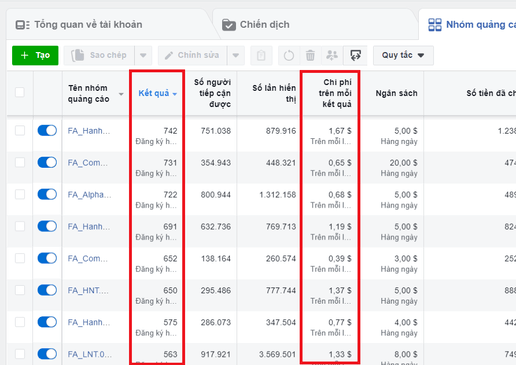
Task: Click the refresh circular arrow icon
Action: pyautogui.click(x=289, y=55)
